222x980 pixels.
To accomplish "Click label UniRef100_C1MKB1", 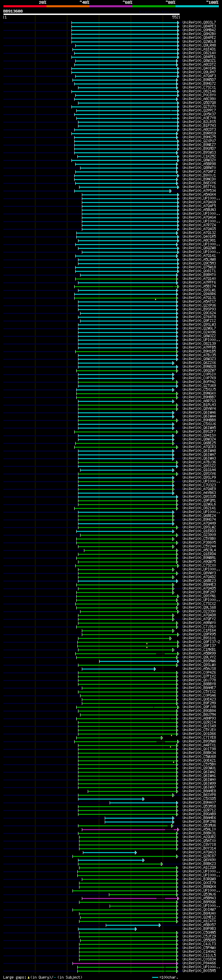I will coord(199,649).
